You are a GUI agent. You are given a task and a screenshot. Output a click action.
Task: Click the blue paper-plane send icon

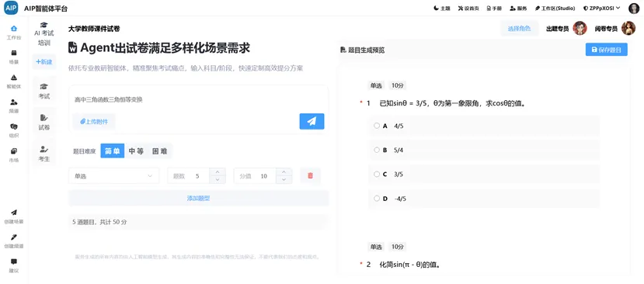coord(312,121)
